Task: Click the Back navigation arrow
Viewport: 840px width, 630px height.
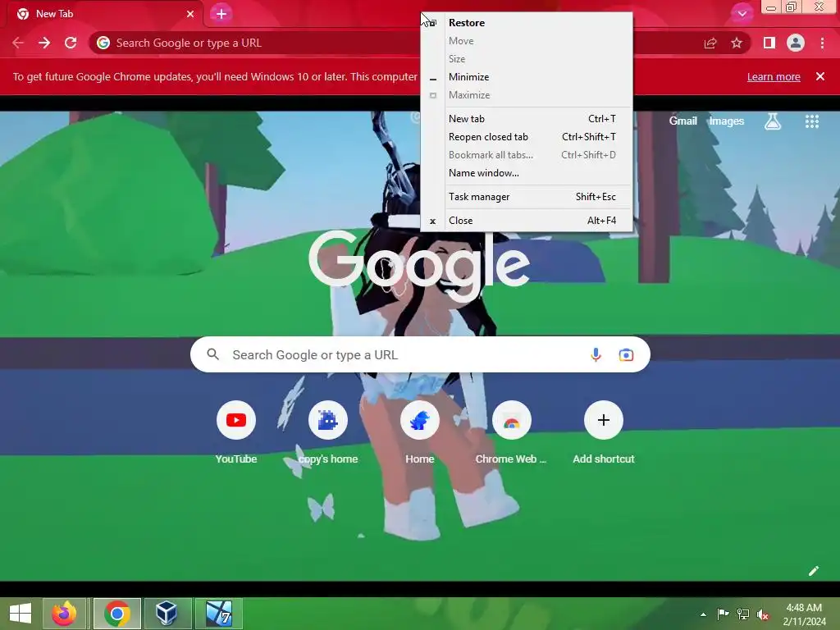Action: point(18,43)
